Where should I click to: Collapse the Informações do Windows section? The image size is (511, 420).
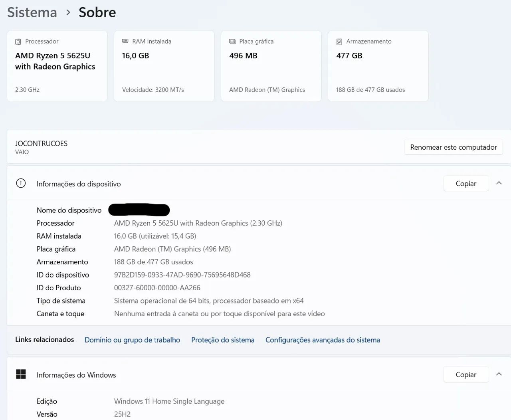(x=499, y=374)
